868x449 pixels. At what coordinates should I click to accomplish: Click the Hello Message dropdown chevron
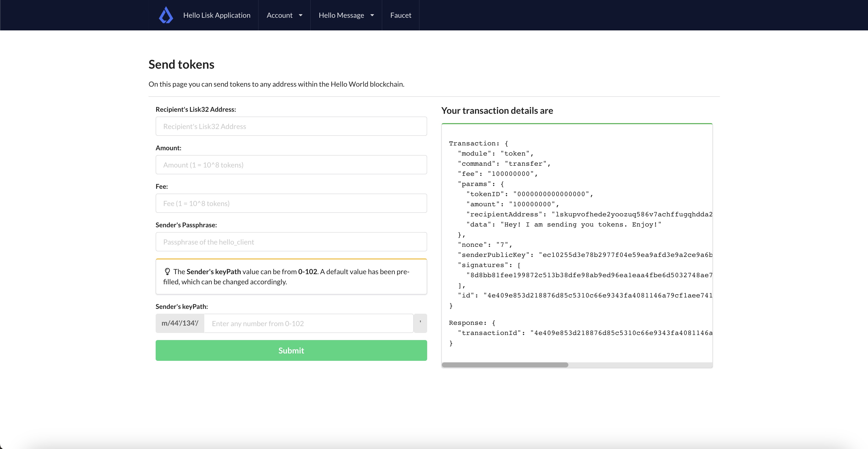point(372,15)
